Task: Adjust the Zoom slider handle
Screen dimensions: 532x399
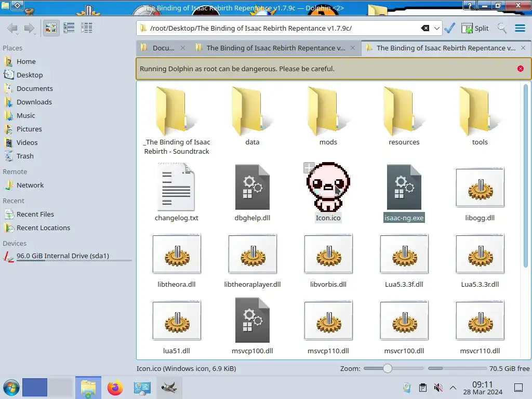Action: click(x=387, y=368)
